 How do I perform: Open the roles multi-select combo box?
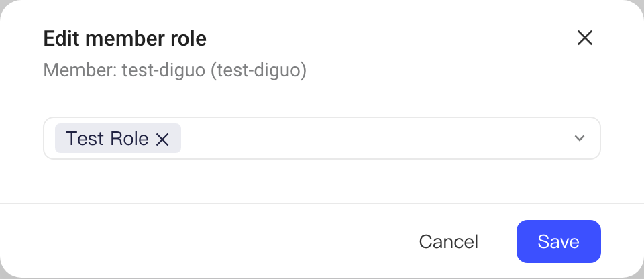[322, 138]
